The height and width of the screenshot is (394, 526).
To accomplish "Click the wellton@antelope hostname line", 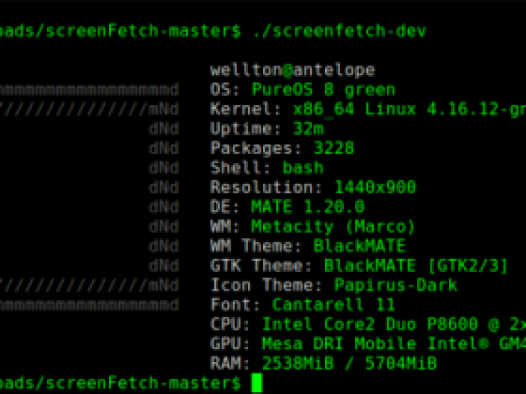I will 292,70.
